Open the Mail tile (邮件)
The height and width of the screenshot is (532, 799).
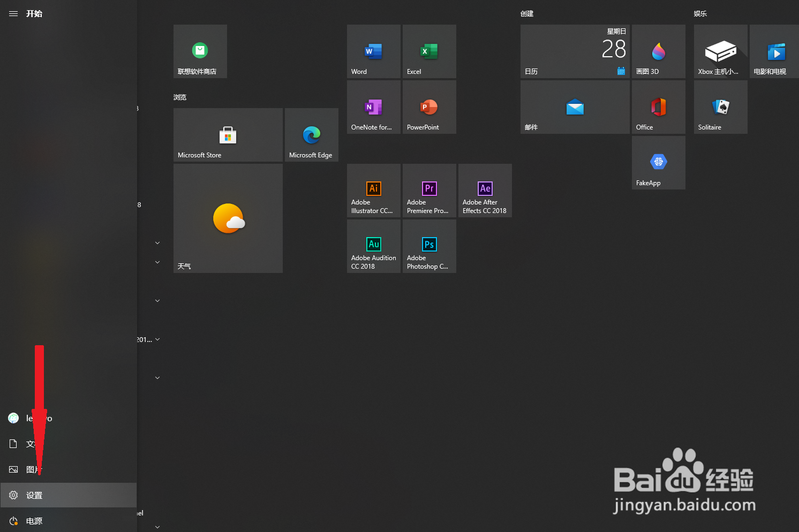(x=575, y=107)
